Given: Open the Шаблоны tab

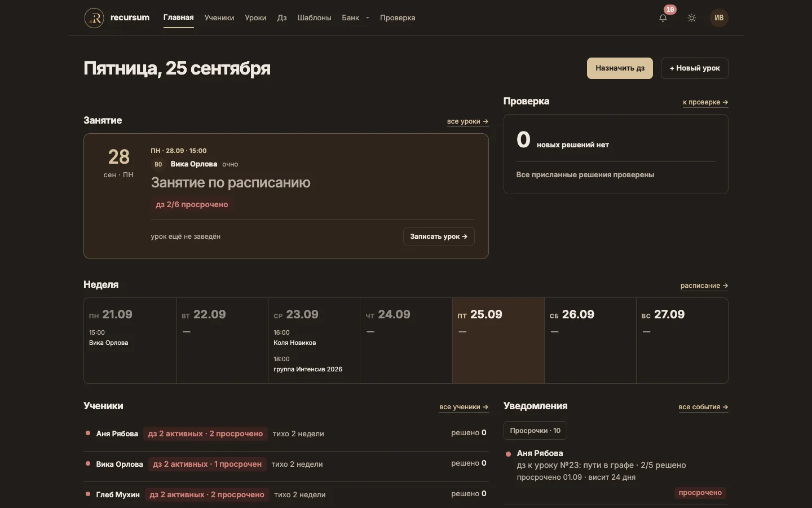Looking at the screenshot, I should (x=314, y=18).
